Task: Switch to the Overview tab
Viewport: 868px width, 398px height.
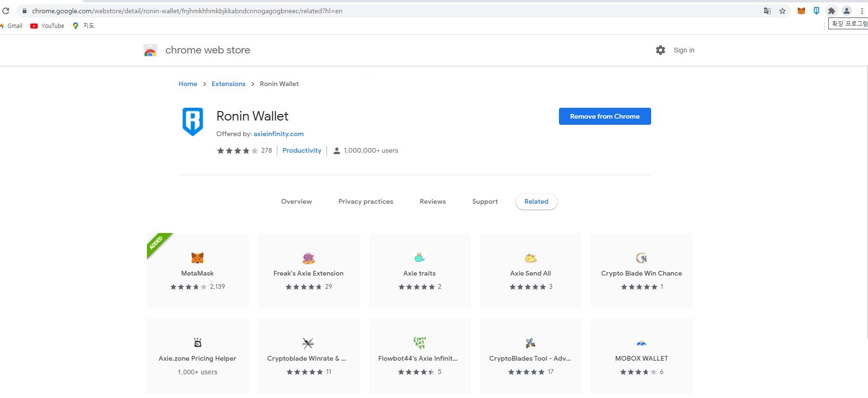Action: (x=296, y=201)
